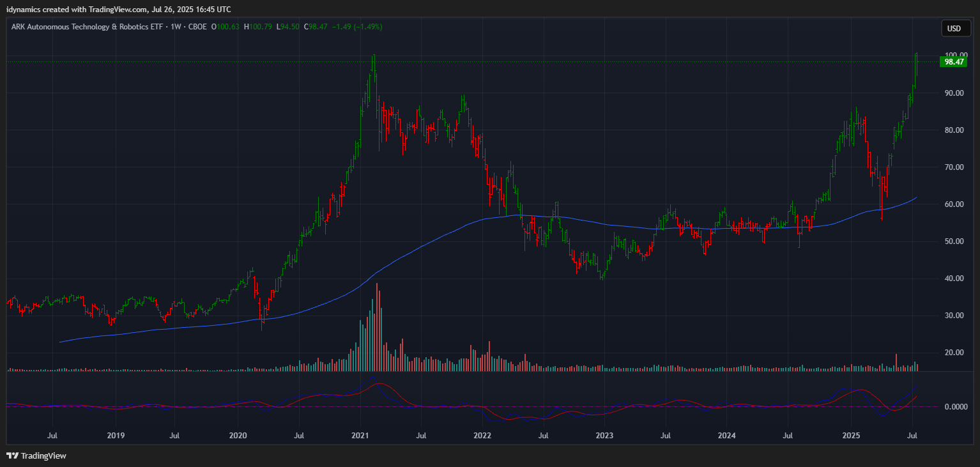This screenshot has width=980, height=467.
Task: Click the 0.0000 indicator axis label
Action: coord(955,407)
